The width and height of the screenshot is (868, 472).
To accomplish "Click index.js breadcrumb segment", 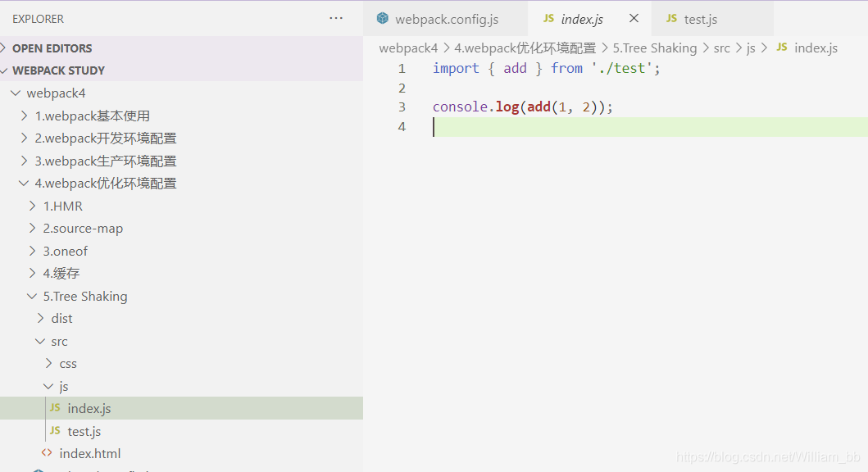I will 816,48.
